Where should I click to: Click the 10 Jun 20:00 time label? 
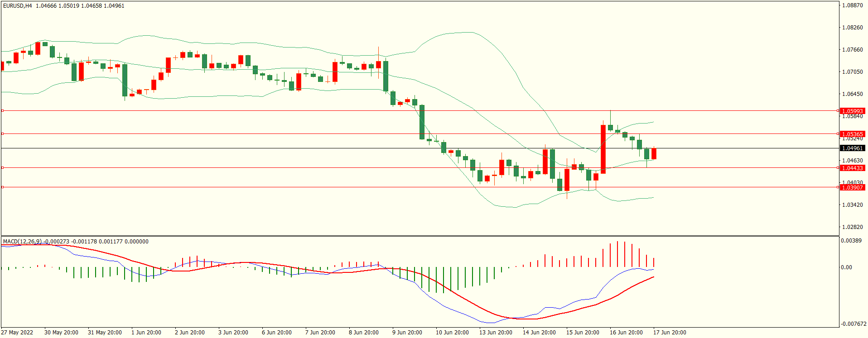(452, 333)
